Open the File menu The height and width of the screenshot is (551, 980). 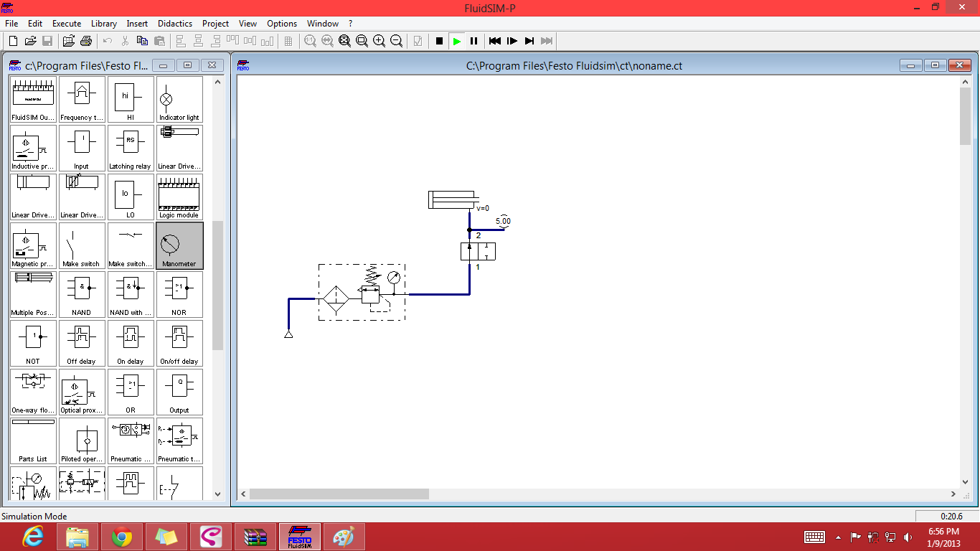tap(11, 24)
